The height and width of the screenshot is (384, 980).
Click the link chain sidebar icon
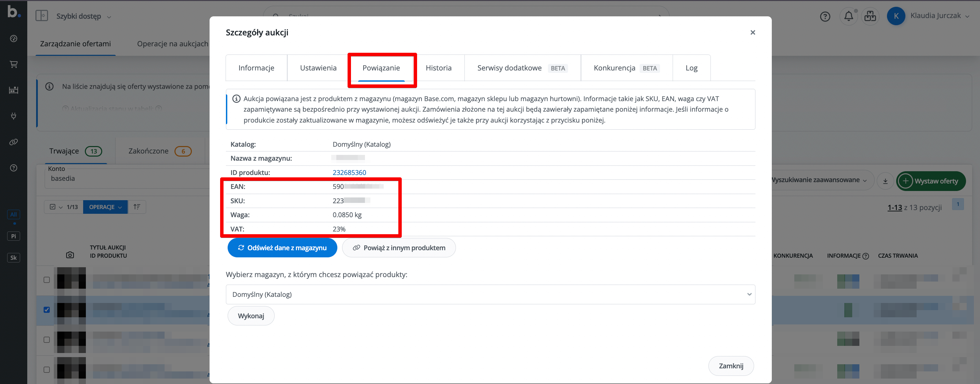point(14,142)
